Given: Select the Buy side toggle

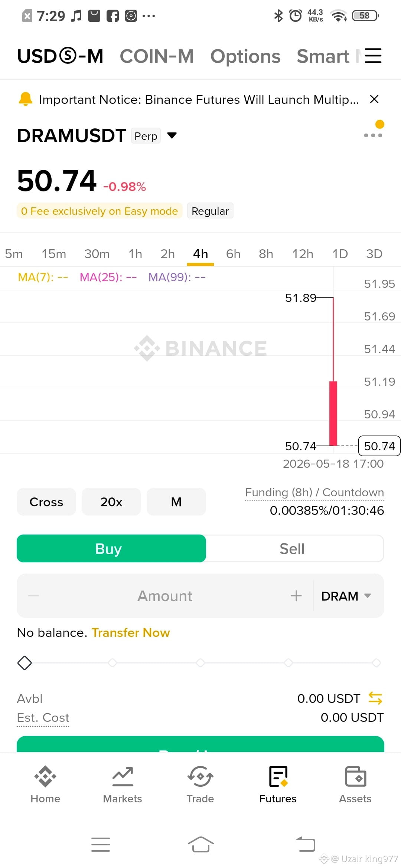Looking at the screenshot, I should pyautogui.click(x=111, y=549).
